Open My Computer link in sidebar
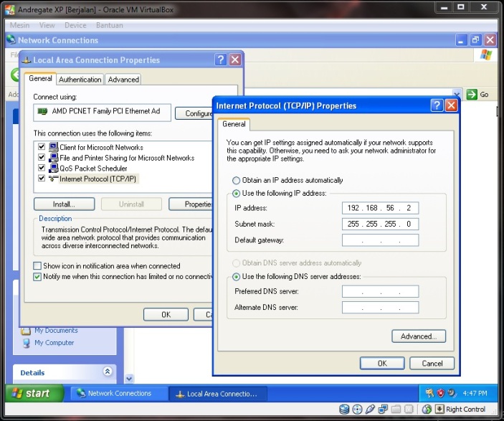The height and width of the screenshot is (421, 504). [x=54, y=343]
